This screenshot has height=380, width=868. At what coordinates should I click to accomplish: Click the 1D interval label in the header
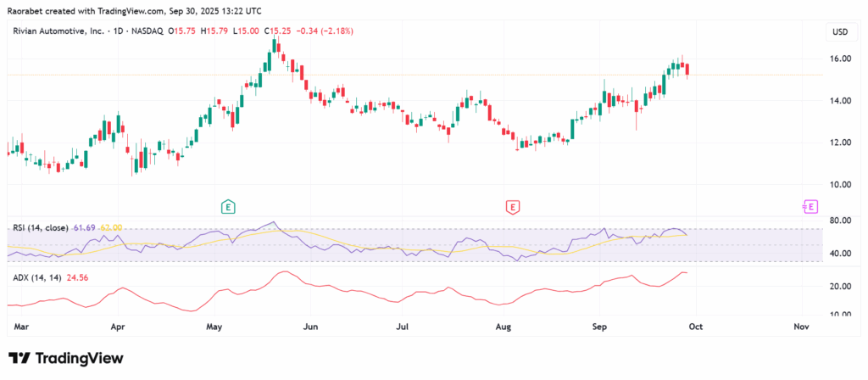tap(117, 31)
